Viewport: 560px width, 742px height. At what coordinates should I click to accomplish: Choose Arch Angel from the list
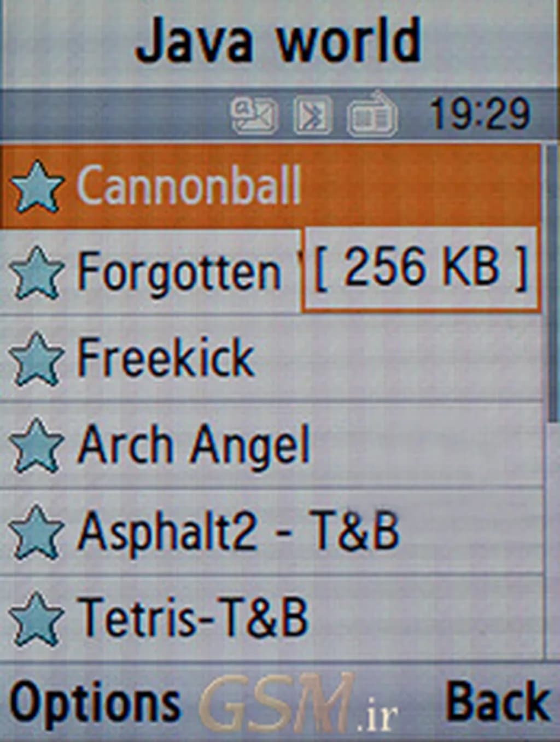271,445
